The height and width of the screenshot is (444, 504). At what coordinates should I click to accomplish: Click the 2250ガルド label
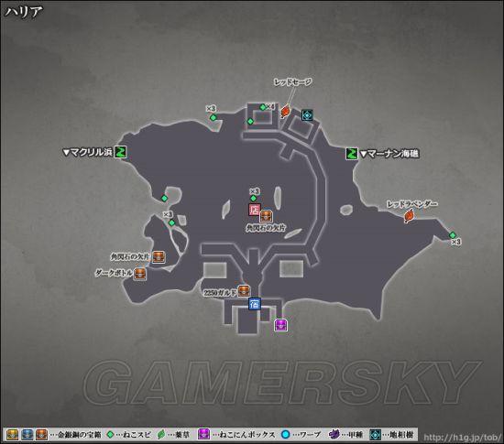click(x=220, y=293)
